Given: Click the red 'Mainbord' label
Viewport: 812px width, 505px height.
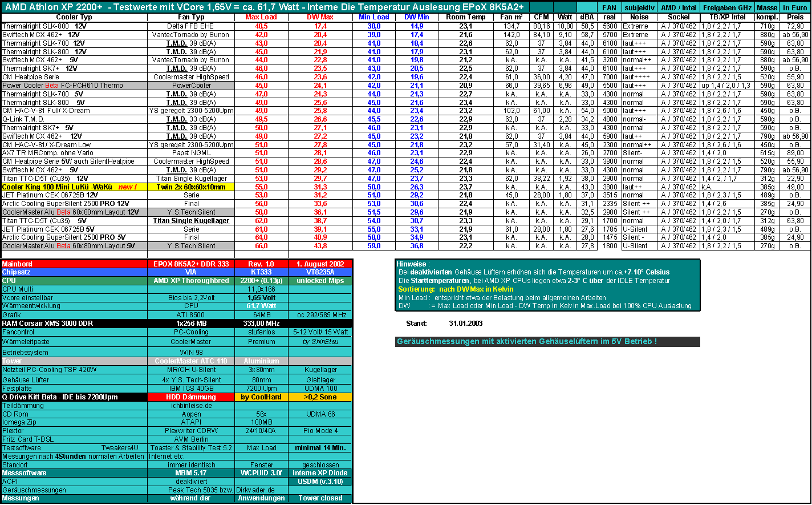Looking at the screenshot, I should click(x=74, y=264).
